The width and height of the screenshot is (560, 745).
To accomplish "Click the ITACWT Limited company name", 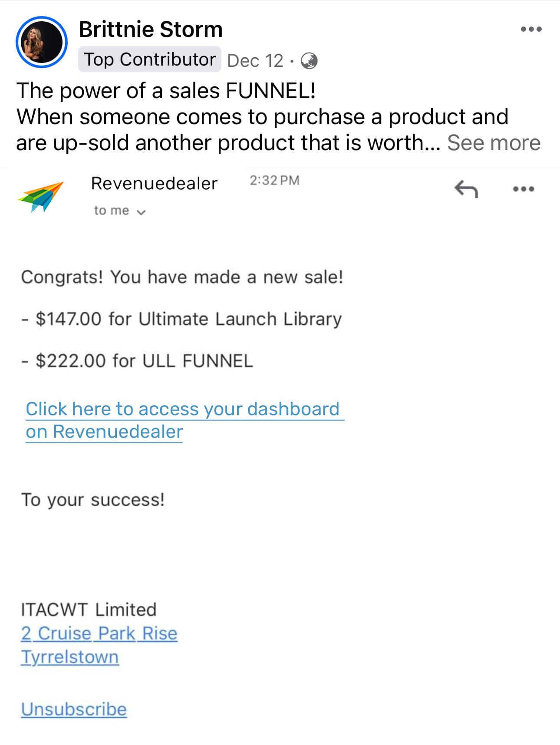I will pyautogui.click(x=89, y=610).
